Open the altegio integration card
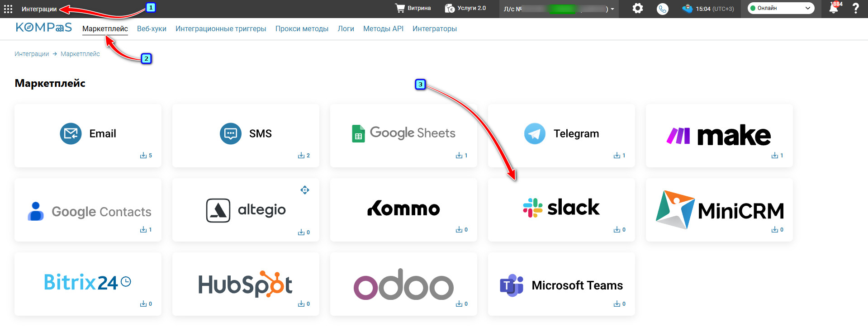868x332 pixels. pyautogui.click(x=246, y=210)
